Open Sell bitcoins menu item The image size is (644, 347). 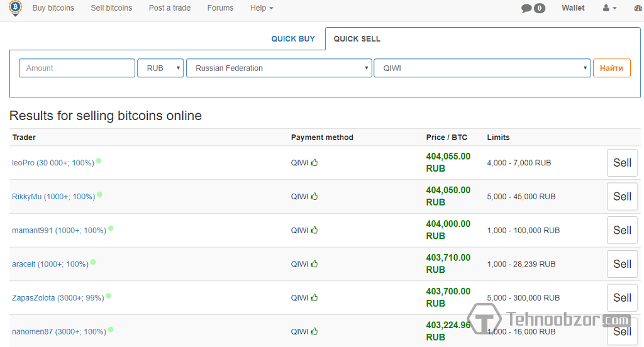pyautogui.click(x=111, y=8)
